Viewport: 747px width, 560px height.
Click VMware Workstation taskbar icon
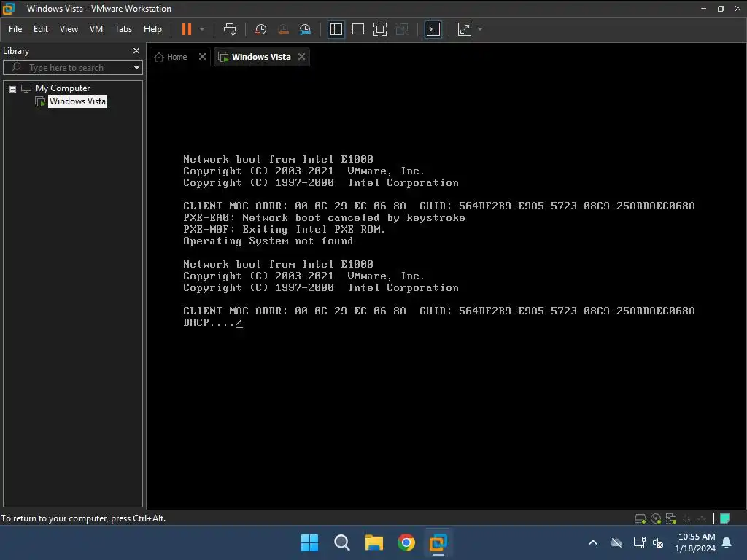pos(438,542)
